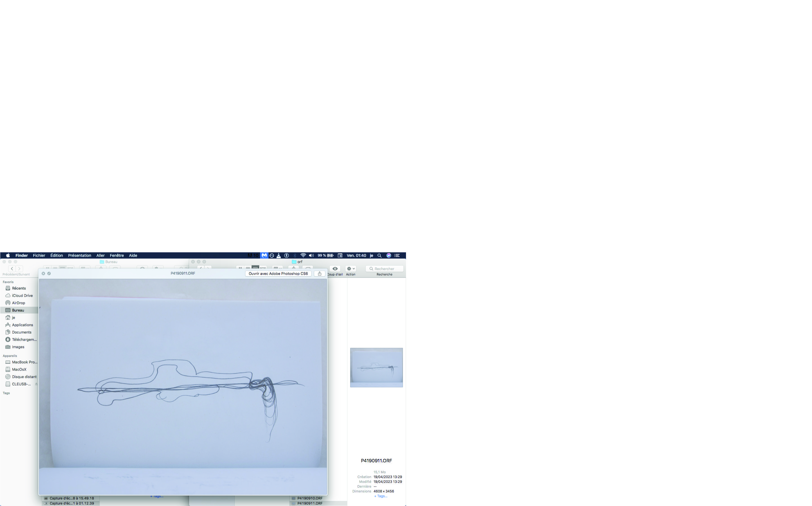Click the P4190911.ORF preview thumbnail
Screen dimensions: 812x506
click(x=376, y=367)
